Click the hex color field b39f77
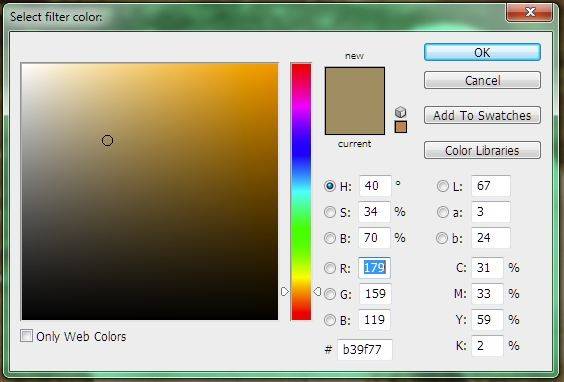Viewport: 564px width, 382px height. point(365,349)
